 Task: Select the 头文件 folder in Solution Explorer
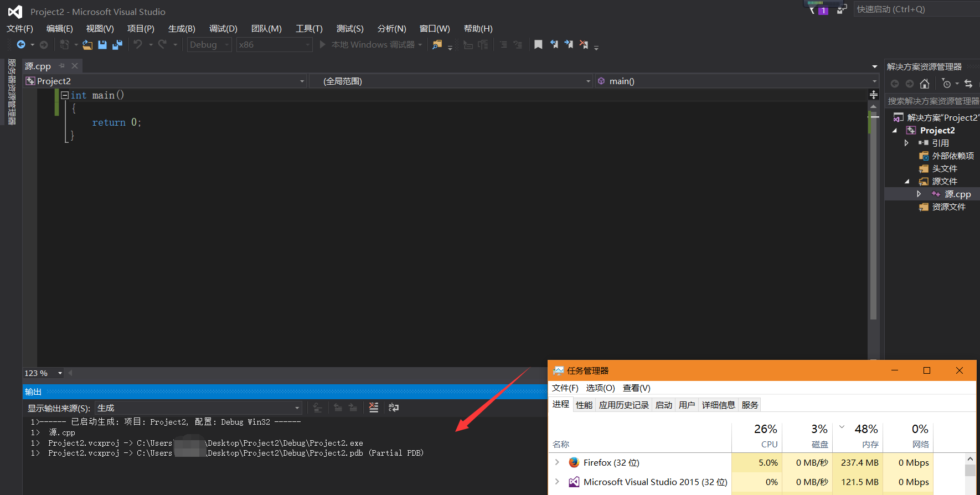[x=945, y=168]
